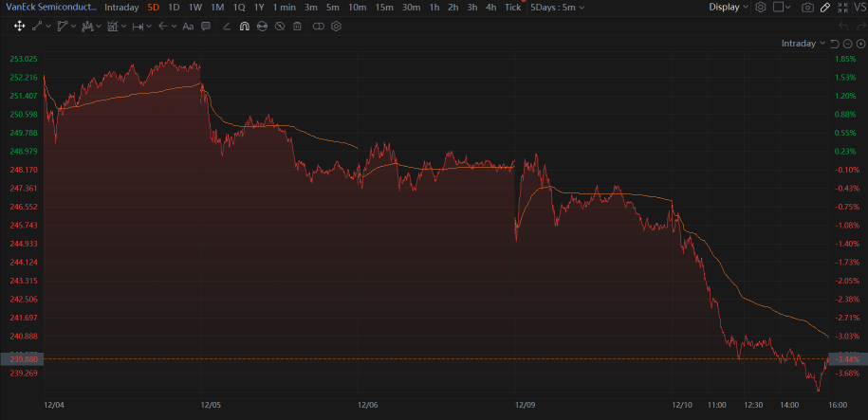Click the pencil draw icon at top right
The width and height of the screenshot is (868, 420).
(825, 8)
